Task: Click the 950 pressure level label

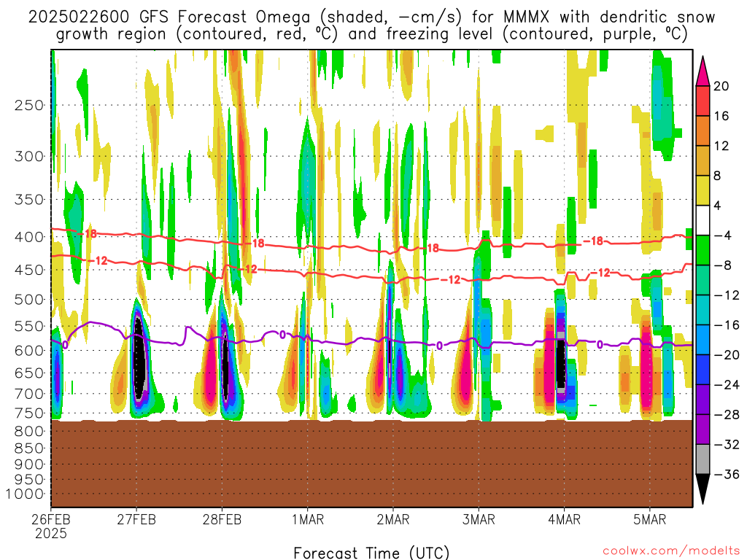Action: (29, 480)
